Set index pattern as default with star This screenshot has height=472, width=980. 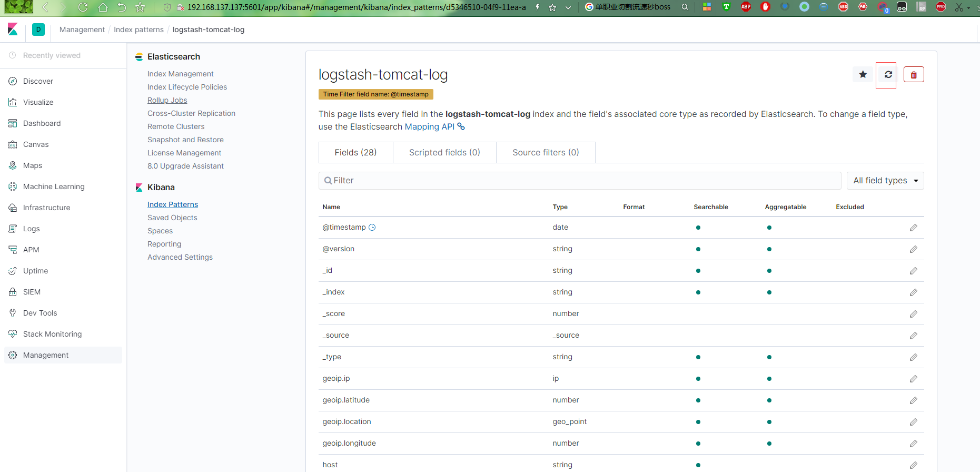(x=863, y=74)
